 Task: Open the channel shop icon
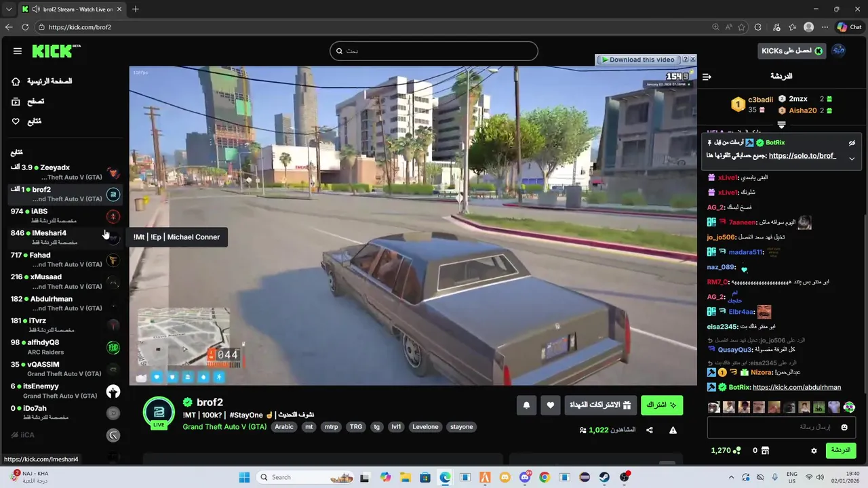coord(766,451)
